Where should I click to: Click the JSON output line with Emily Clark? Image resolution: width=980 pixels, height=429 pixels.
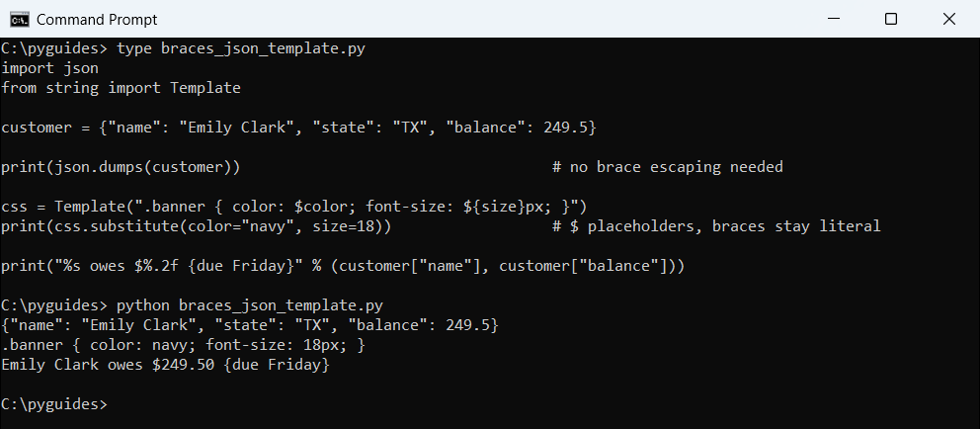click(250, 325)
